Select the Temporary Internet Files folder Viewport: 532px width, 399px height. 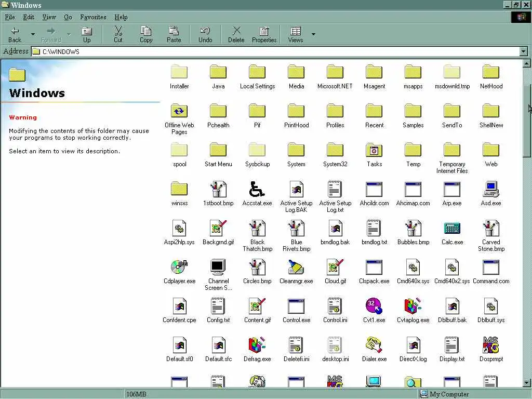452,150
